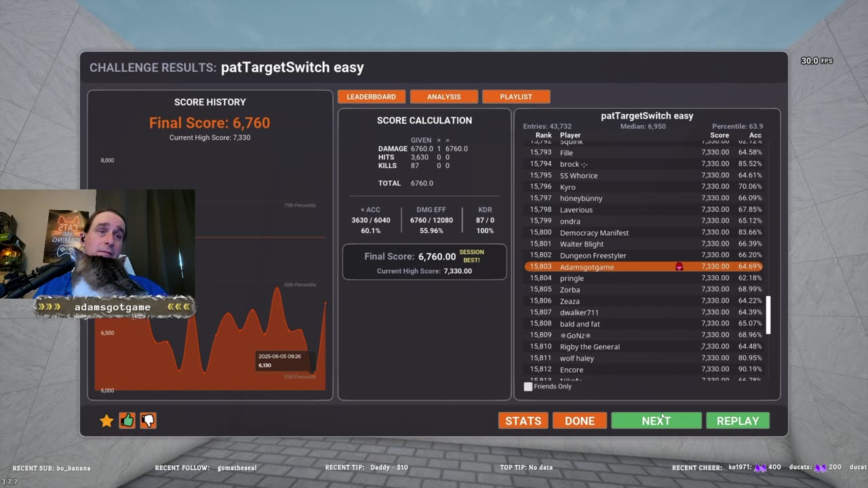Select player Kyro in leaderboard
This screenshot has height=488, width=868.
pyautogui.click(x=644, y=187)
